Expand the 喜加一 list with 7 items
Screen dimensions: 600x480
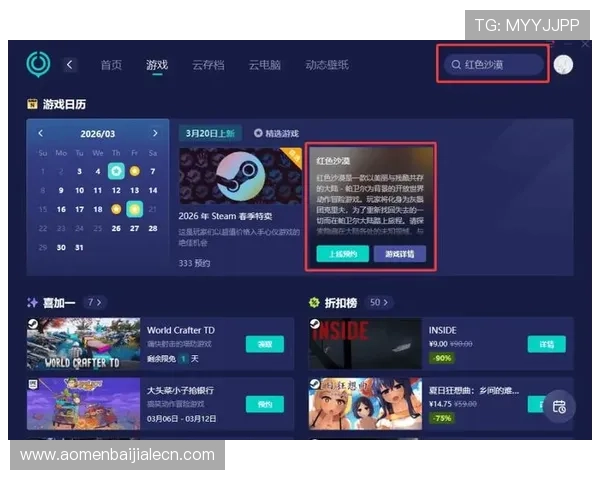(x=94, y=301)
